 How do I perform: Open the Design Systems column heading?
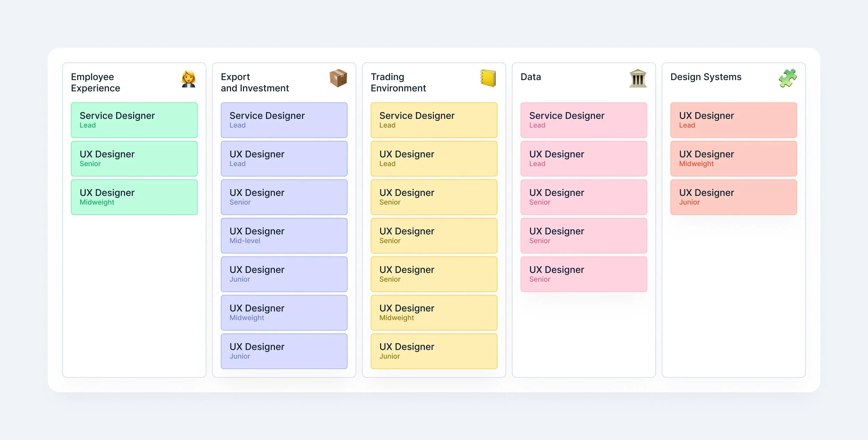pyautogui.click(x=706, y=77)
